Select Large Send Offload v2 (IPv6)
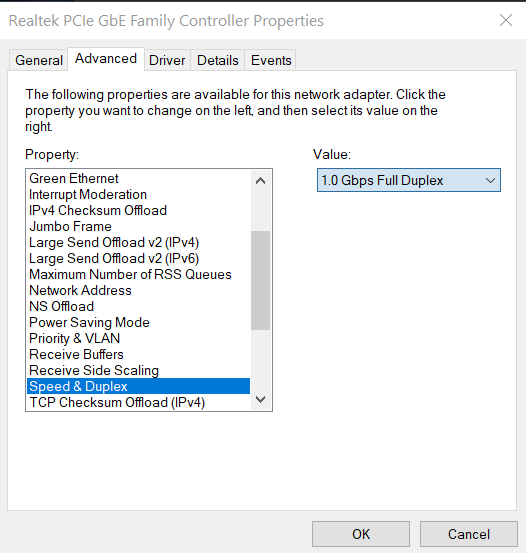 (138, 258)
